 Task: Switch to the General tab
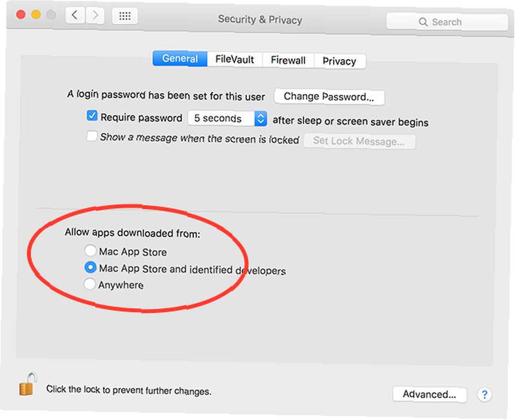(180, 59)
